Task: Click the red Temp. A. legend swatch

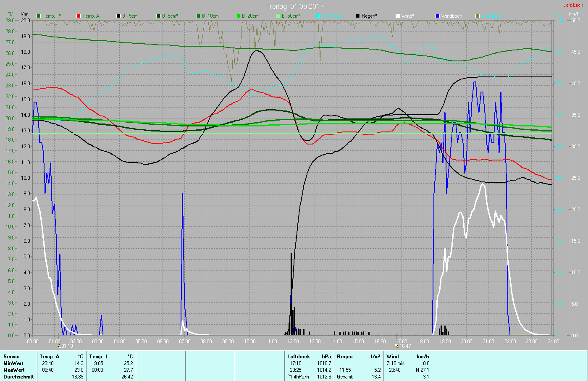Action: [x=79, y=16]
